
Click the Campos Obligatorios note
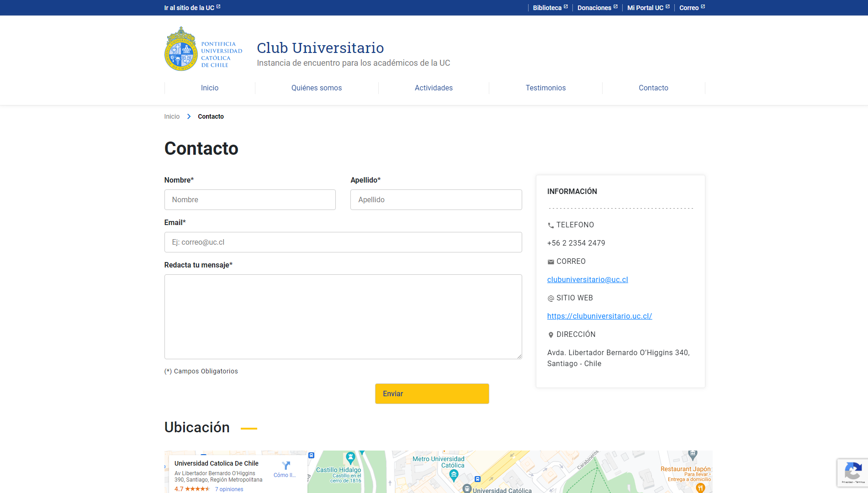[x=201, y=371]
